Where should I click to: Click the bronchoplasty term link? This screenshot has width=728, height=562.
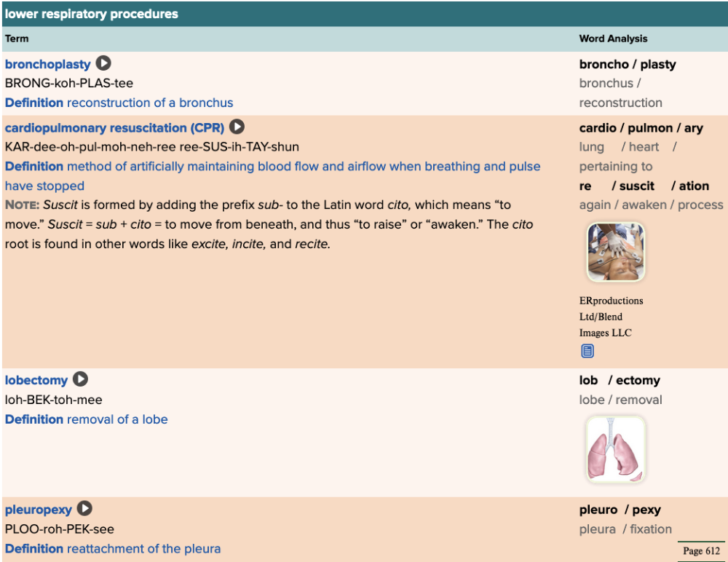pos(48,65)
